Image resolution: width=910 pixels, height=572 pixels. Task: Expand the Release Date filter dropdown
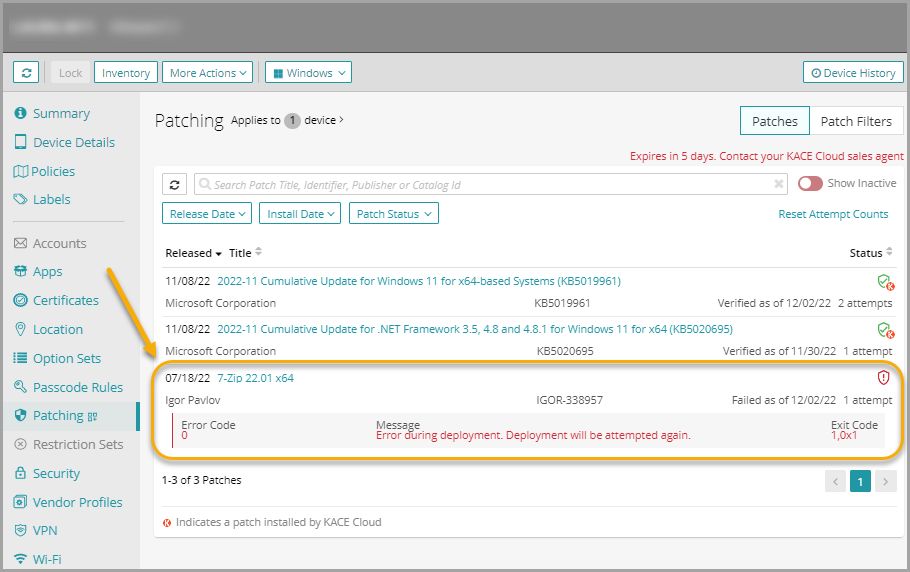[x=207, y=214]
